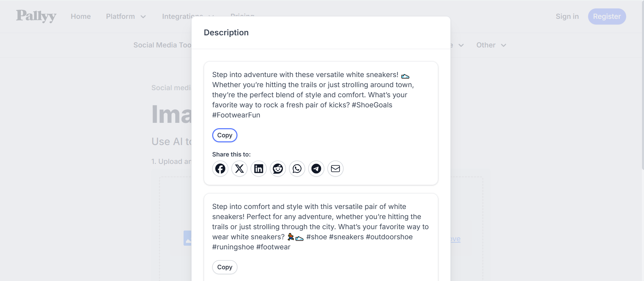The width and height of the screenshot is (644, 281).
Task: Open the Other tools dropdown
Action: point(491,45)
